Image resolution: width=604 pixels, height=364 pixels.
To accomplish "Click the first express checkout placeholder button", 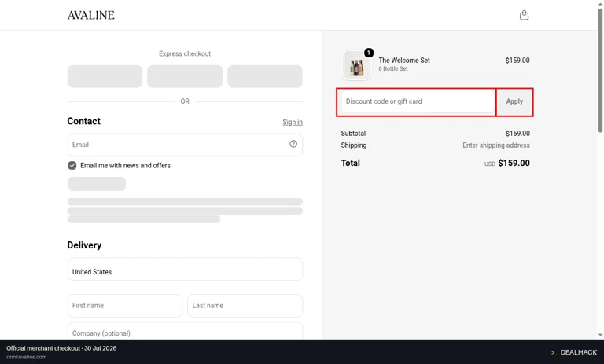I will [105, 76].
